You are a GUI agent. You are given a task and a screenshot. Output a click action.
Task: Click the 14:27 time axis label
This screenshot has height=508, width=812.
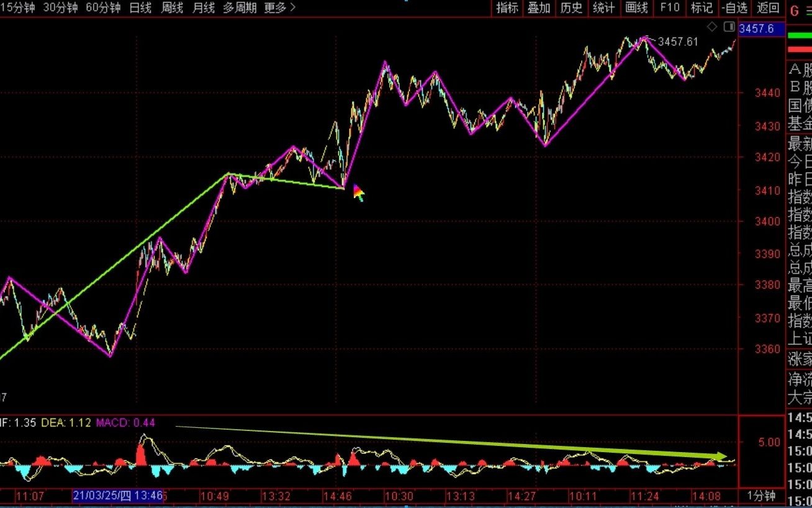point(521,496)
